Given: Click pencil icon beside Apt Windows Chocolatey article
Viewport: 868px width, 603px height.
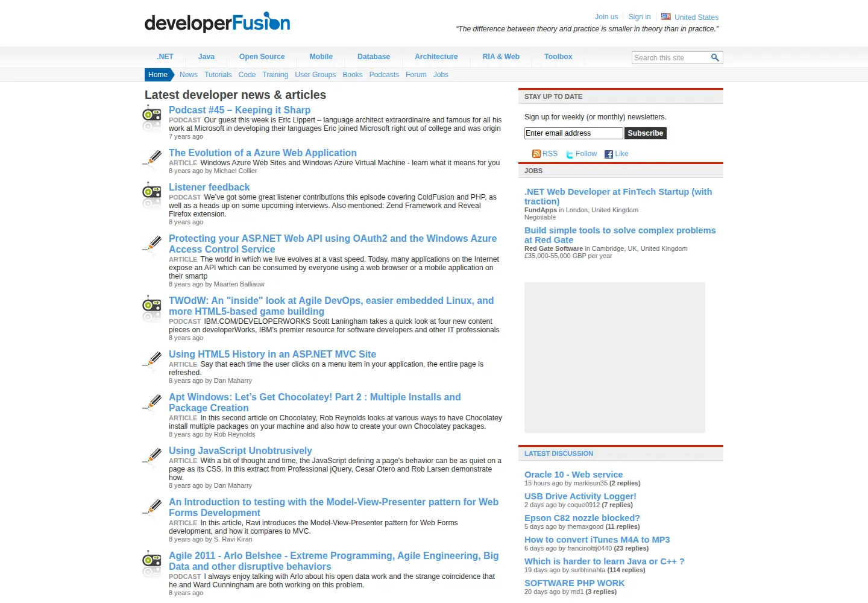Looking at the screenshot, I should point(152,402).
